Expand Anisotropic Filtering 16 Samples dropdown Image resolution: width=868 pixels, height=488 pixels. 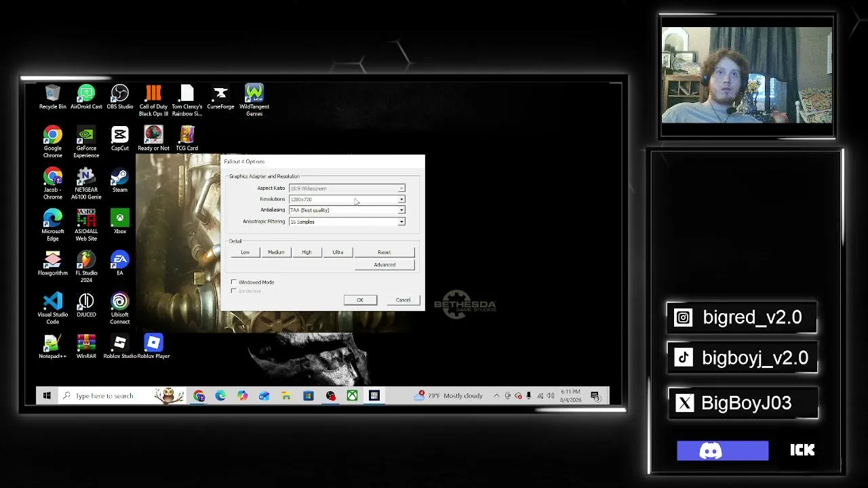(x=347, y=222)
